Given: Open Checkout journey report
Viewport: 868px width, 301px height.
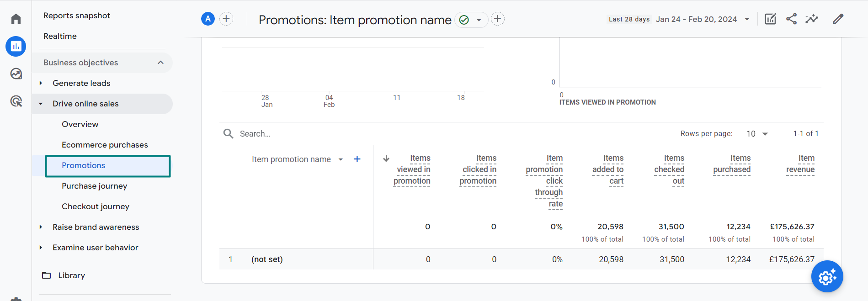Looking at the screenshot, I should [96, 206].
